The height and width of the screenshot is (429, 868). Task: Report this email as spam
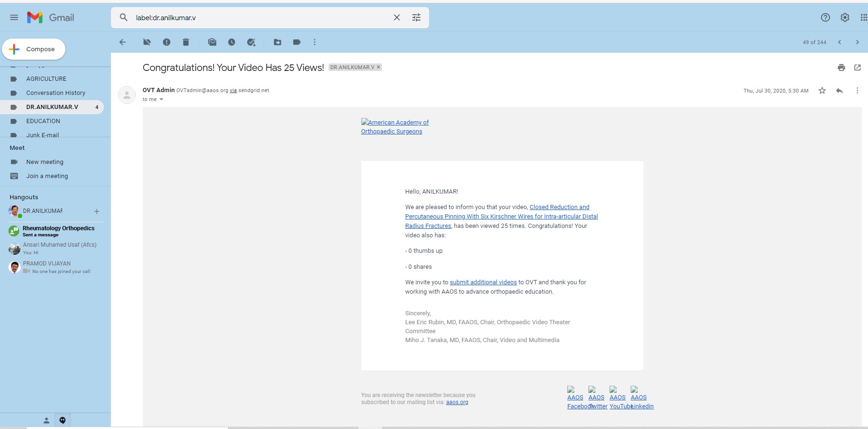click(x=166, y=42)
